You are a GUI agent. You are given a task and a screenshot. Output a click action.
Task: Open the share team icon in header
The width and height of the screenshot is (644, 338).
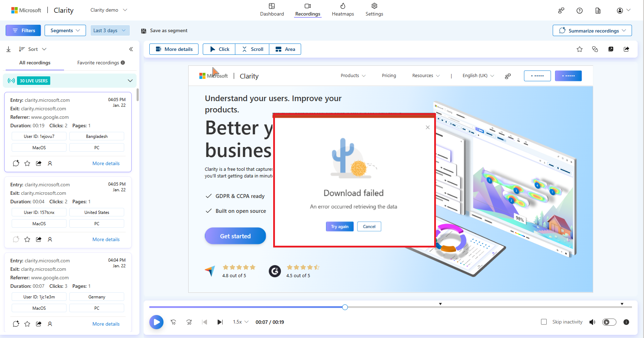click(561, 11)
